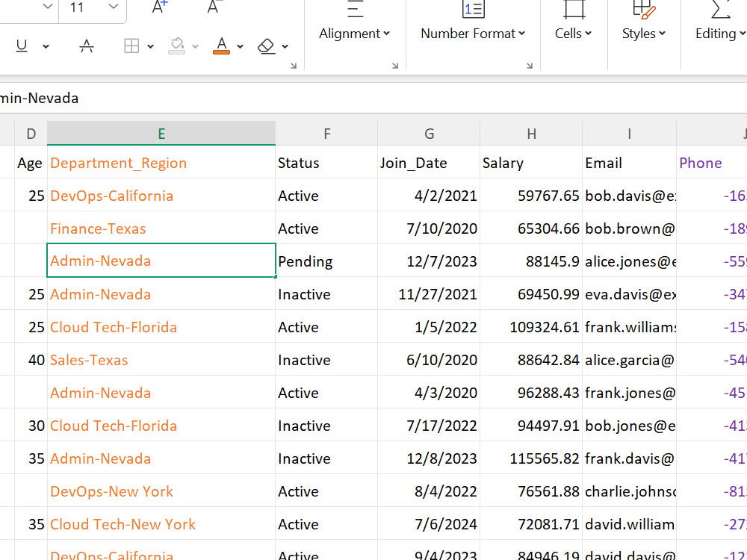Screen dimensions: 747x560
Task: Select the email cell alice.garcia@
Action: click(x=629, y=360)
